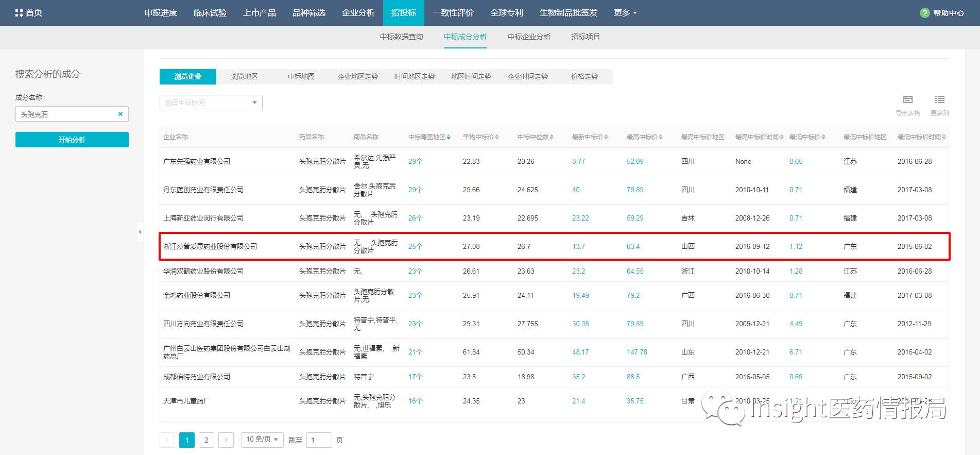Open 上市产品 in top navigation
This screenshot has width=980, height=455.
tap(260, 13)
